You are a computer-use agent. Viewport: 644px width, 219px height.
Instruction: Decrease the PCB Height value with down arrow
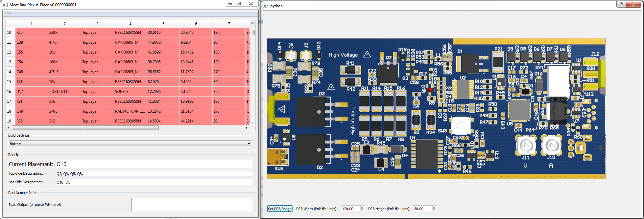[x=434, y=210]
